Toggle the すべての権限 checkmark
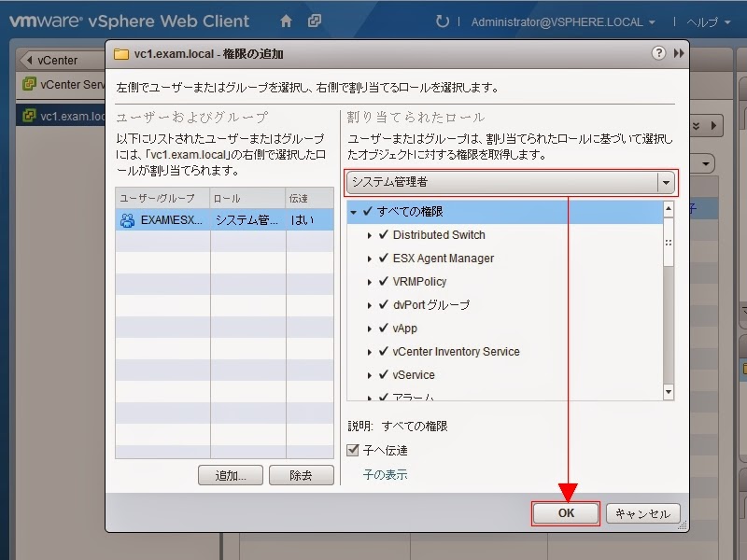747x560 pixels. tap(367, 211)
